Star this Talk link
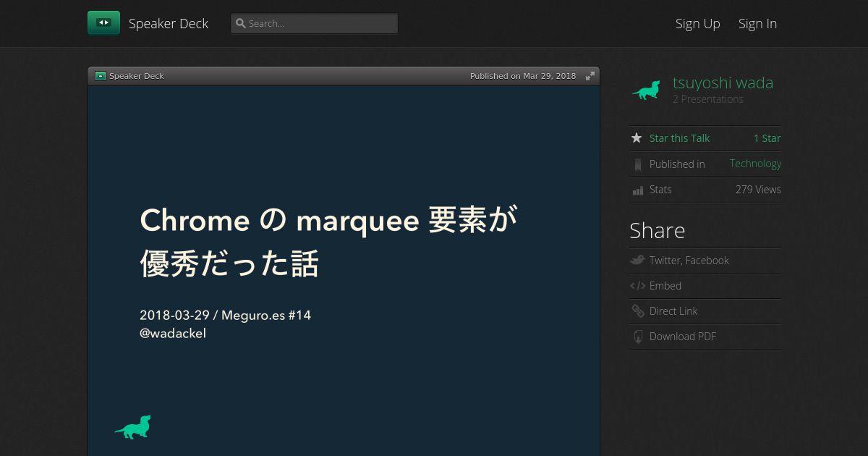Viewport: 868px width, 456px height. click(679, 138)
